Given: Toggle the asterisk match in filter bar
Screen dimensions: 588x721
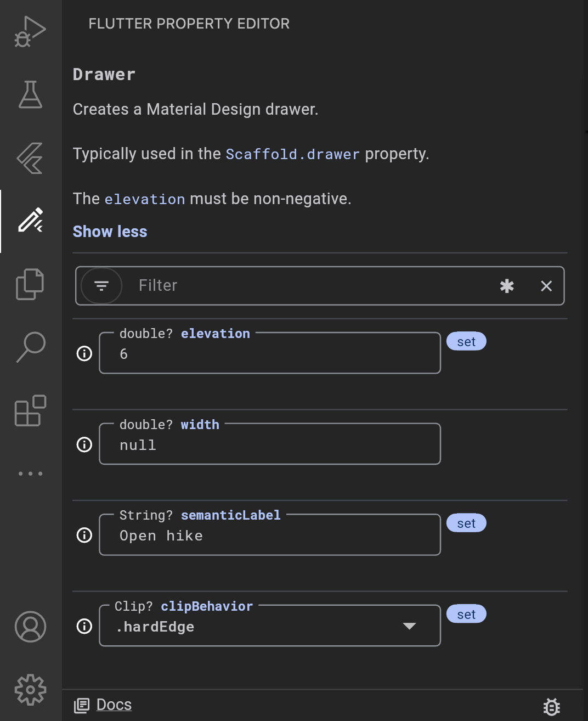Looking at the screenshot, I should click(506, 285).
